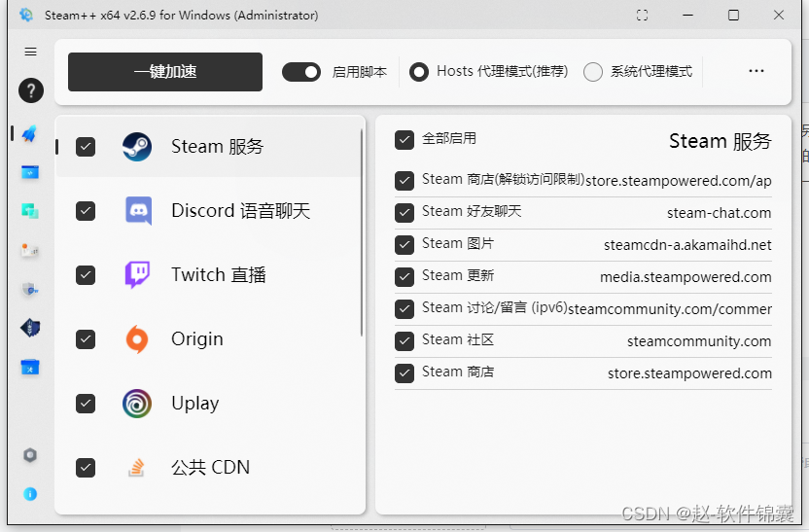
Task: Uncheck the Discord 语音聊天 checkbox
Action: pyautogui.click(x=86, y=210)
